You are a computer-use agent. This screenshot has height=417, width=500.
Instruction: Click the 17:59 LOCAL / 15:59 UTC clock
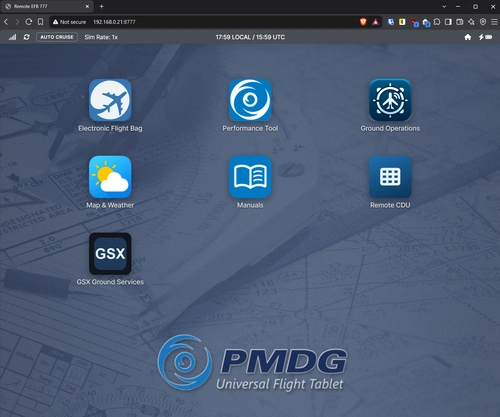click(x=250, y=37)
